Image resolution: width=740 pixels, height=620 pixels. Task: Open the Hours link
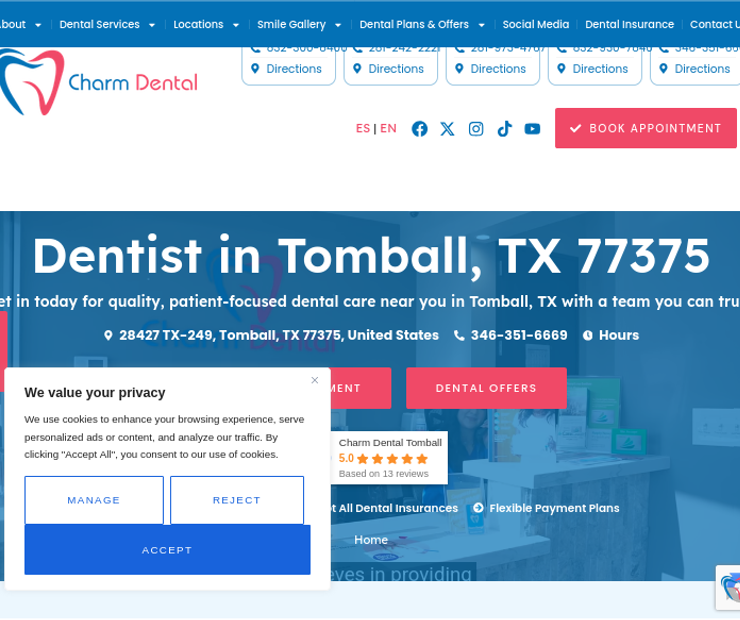click(x=619, y=335)
